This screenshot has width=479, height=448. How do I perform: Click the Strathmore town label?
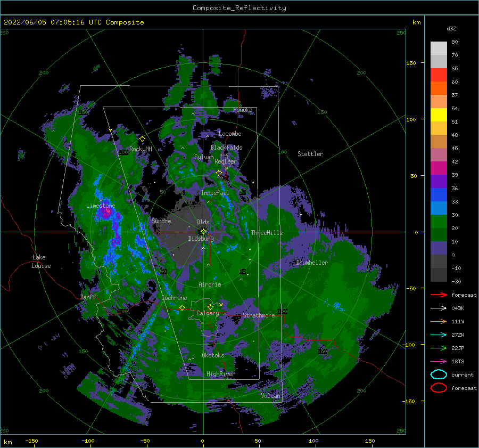(x=259, y=315)
